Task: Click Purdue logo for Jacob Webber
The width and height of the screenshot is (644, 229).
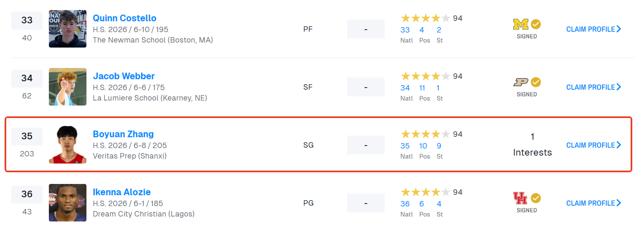Action: click(520, 83)
